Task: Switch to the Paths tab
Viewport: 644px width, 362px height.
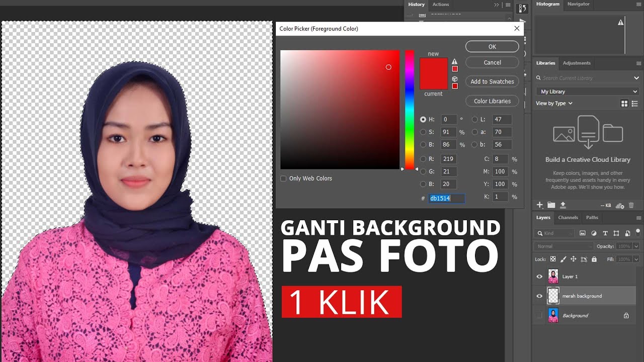Action: tap(592, 217)
